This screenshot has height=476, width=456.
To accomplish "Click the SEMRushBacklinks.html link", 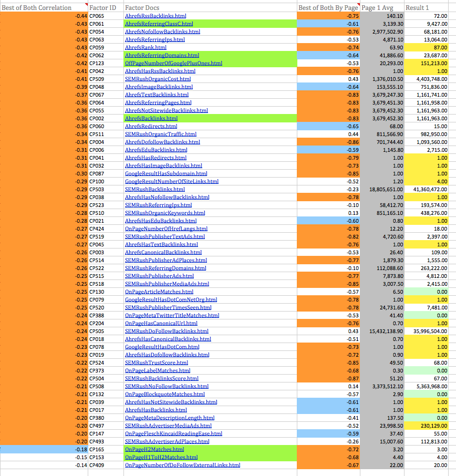I will click(x=155, y=190).
